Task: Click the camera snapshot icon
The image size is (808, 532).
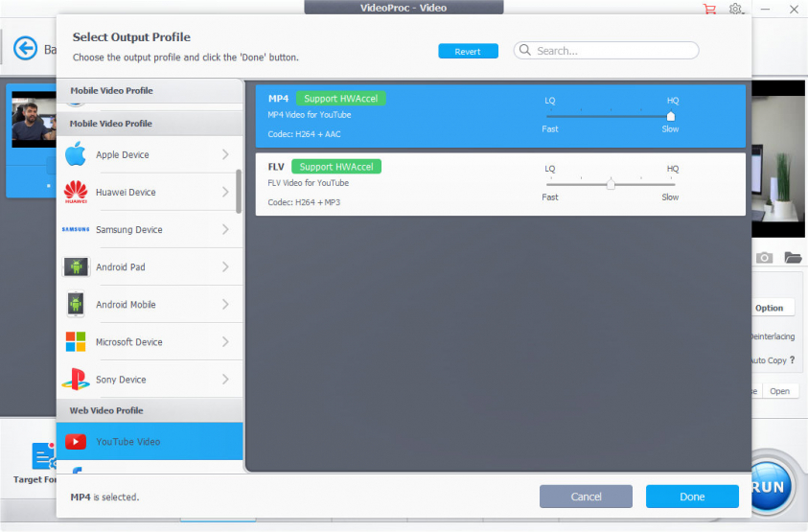Action: pyautogui.click(x=764, y=258)
